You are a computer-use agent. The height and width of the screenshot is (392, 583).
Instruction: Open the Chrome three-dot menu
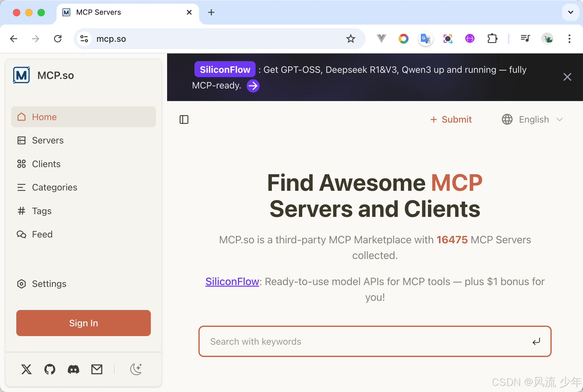569,39
